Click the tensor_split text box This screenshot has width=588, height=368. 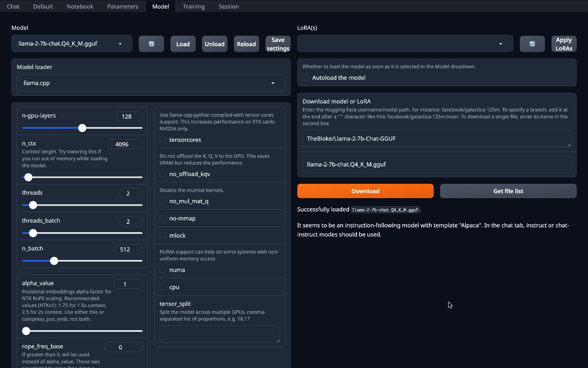click(220, 334)
